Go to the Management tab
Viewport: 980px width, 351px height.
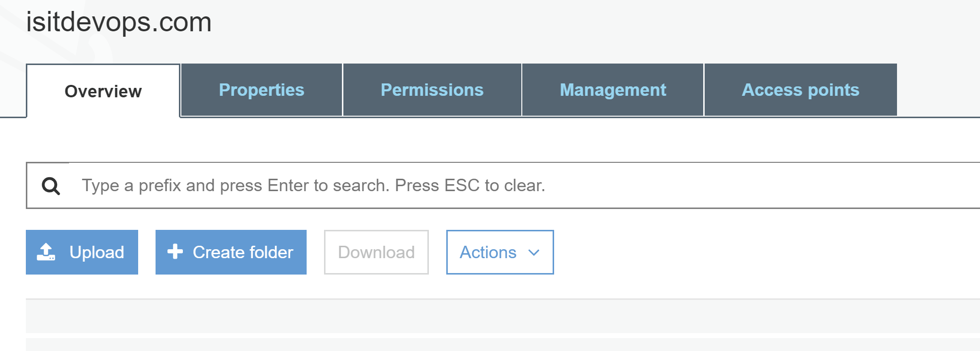click(613, 90)
